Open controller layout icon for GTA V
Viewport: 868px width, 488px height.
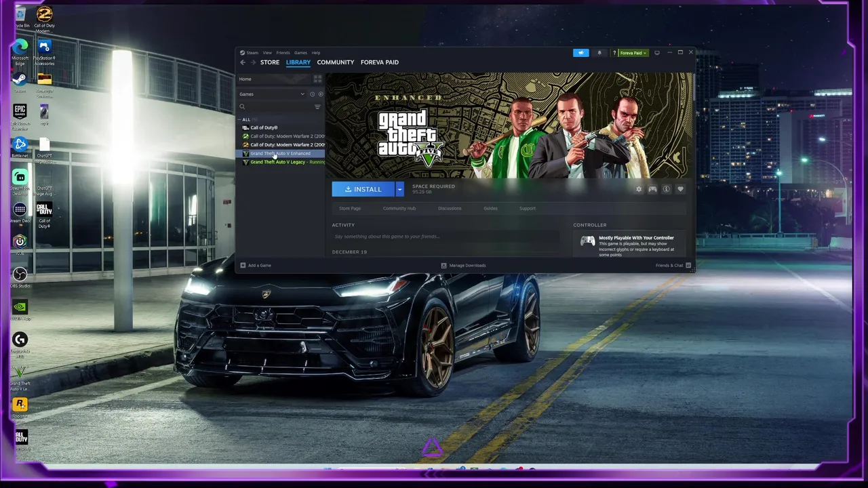[652, 189]
